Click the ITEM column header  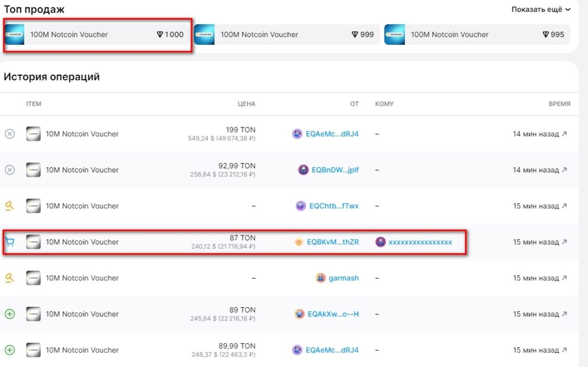[x=34, y=104]
